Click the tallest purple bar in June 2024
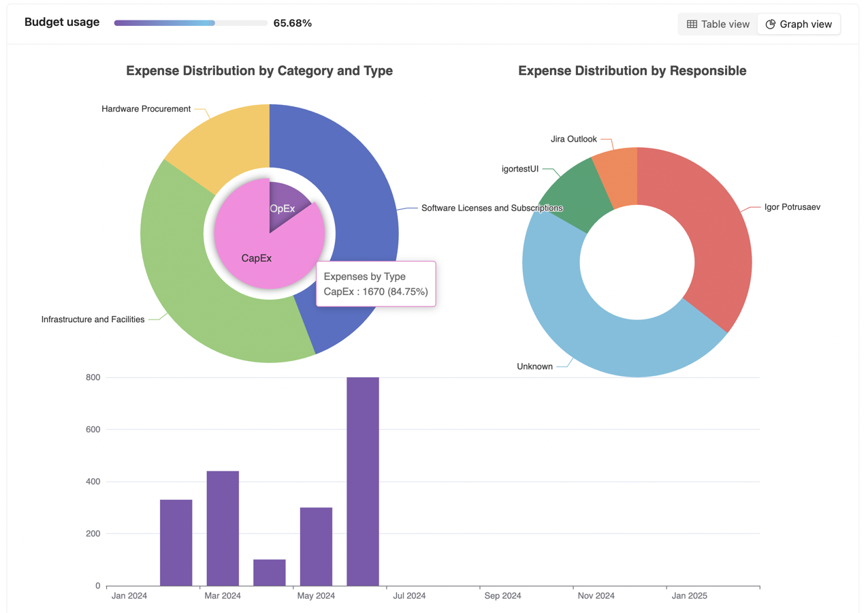The height and width of the screenshot is (613, 868). click(x=363, y=481)
